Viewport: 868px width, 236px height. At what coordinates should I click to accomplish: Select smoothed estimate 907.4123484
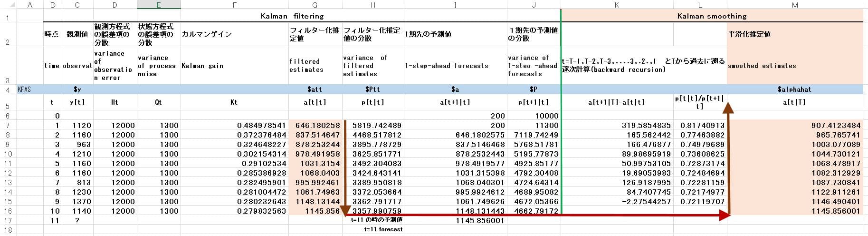(835, 126)
